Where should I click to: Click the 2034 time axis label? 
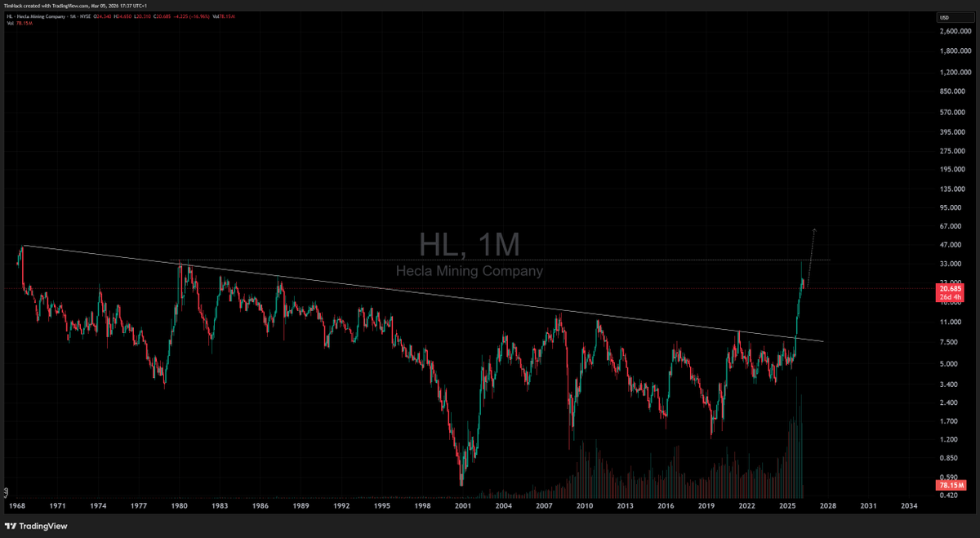909,506
